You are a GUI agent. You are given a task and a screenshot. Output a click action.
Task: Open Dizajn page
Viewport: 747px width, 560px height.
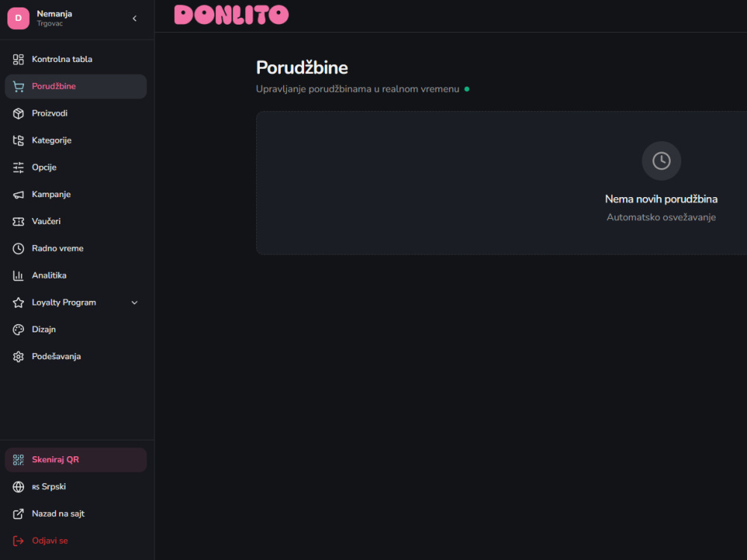point(75,329)
